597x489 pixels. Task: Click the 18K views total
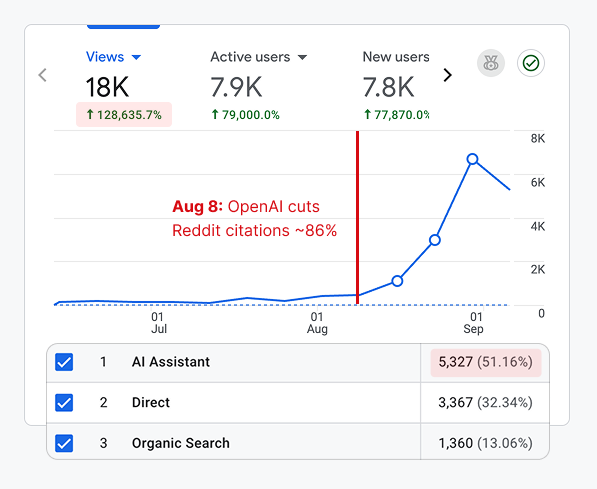[107, 87]
